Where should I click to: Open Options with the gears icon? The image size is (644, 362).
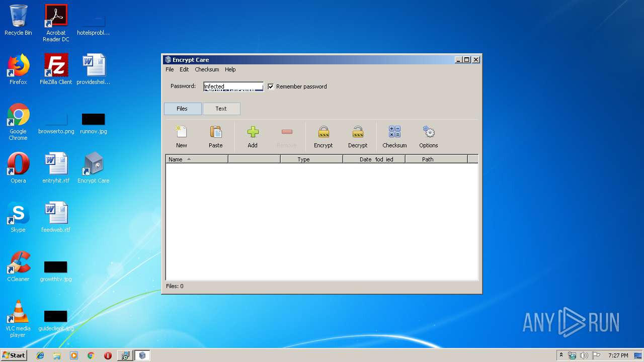click(x=429, y=137)
